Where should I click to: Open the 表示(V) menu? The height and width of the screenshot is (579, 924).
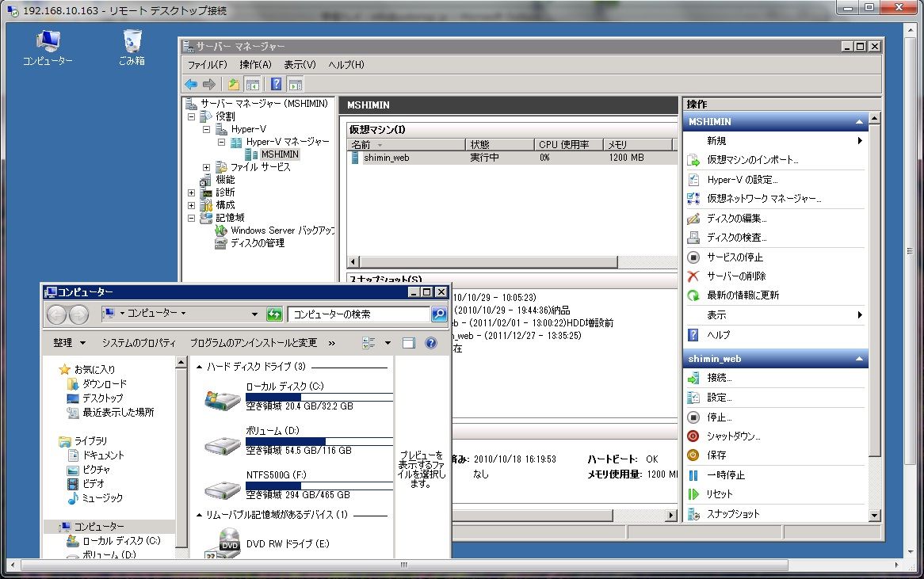pos(300,65)
